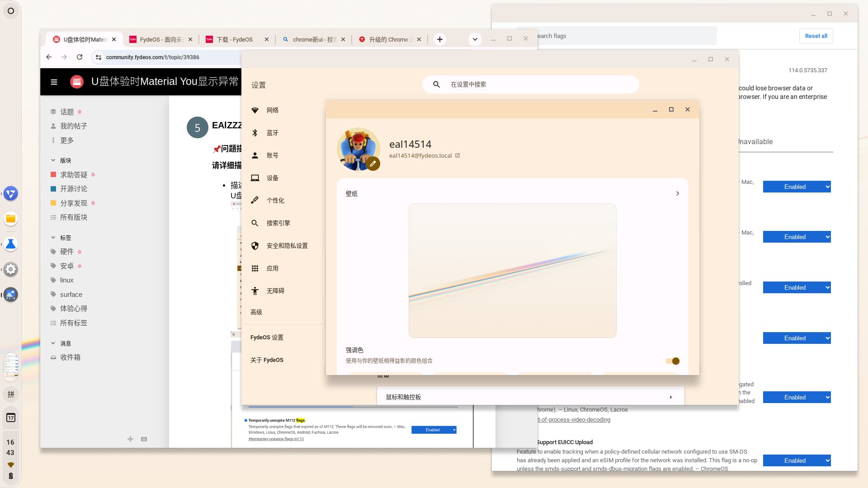
Task: Click the forum logo in the header
Action: [77, 82]
